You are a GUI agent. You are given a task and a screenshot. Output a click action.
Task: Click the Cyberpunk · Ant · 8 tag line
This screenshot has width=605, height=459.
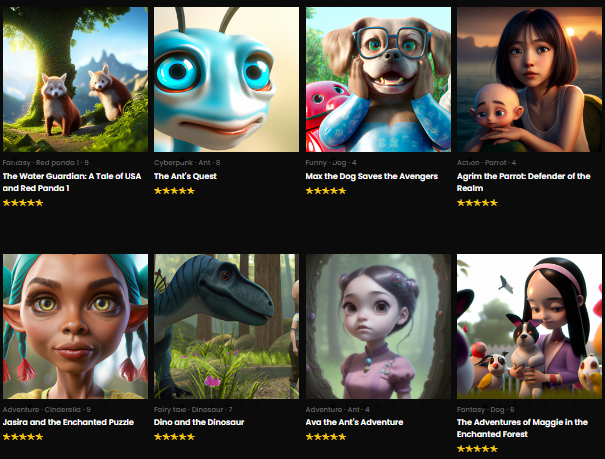coord(187,163)
